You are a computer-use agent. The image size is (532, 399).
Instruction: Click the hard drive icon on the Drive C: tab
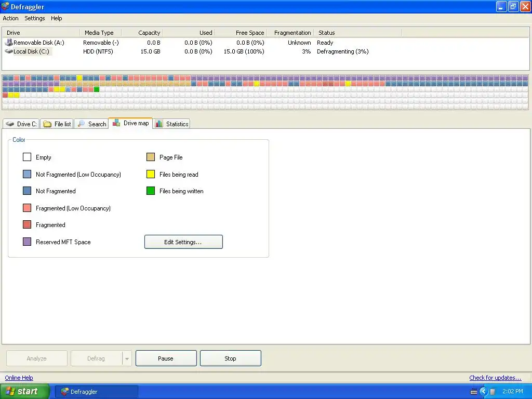[x=10, y=124]
